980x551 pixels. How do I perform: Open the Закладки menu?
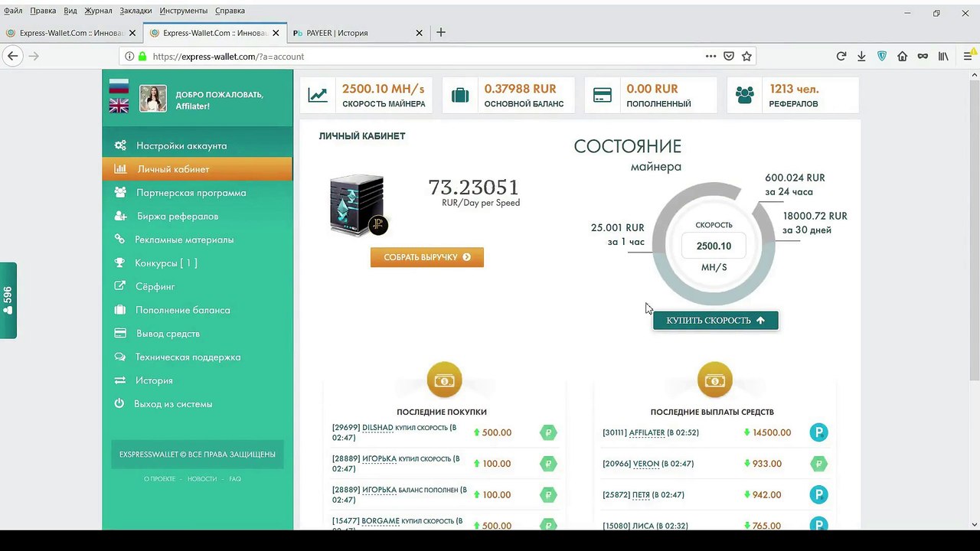tap(136, 11)
